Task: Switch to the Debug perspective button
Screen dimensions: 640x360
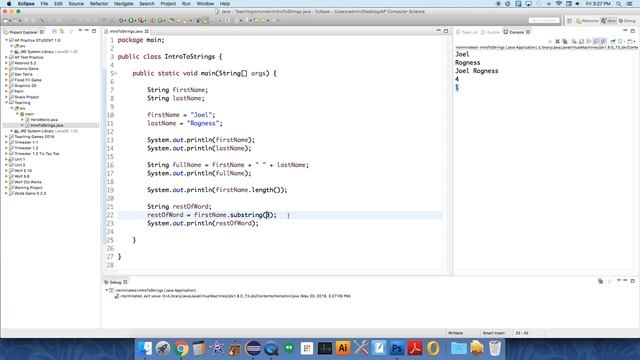Action: (627, 21)
